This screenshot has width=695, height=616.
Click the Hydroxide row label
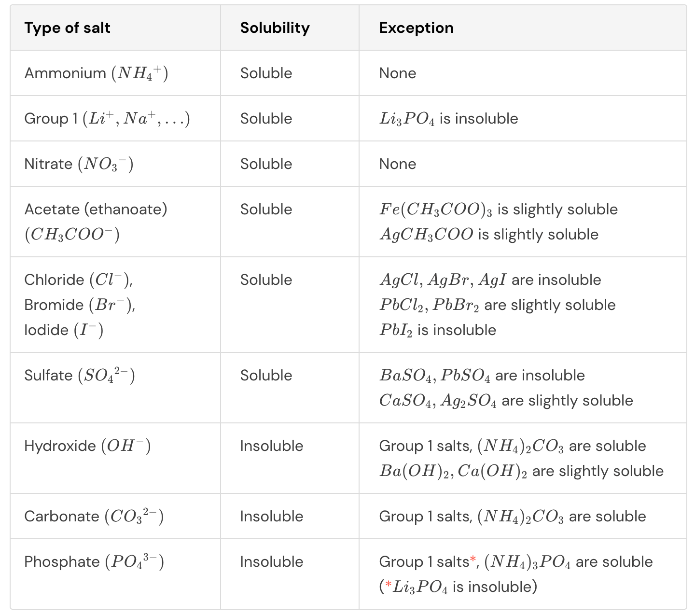click(x=87, y=446)
